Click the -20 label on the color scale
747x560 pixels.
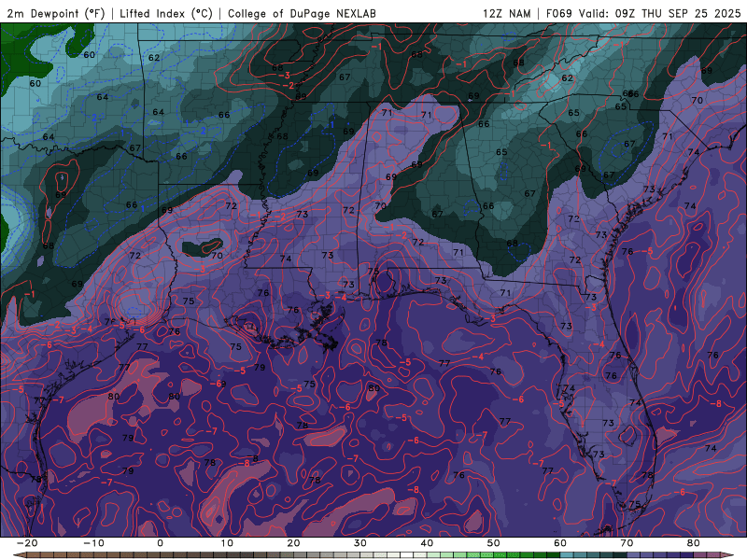coord(27,543)
